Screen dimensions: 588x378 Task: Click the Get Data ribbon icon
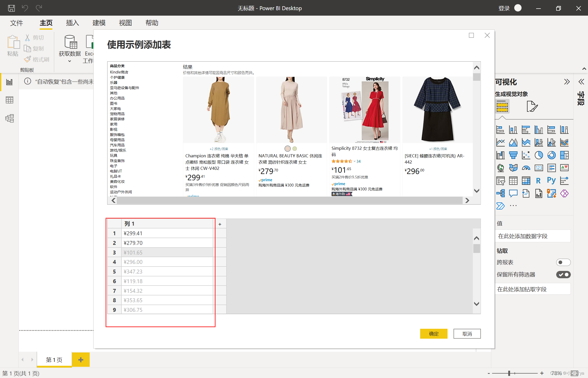click(70, 42)
